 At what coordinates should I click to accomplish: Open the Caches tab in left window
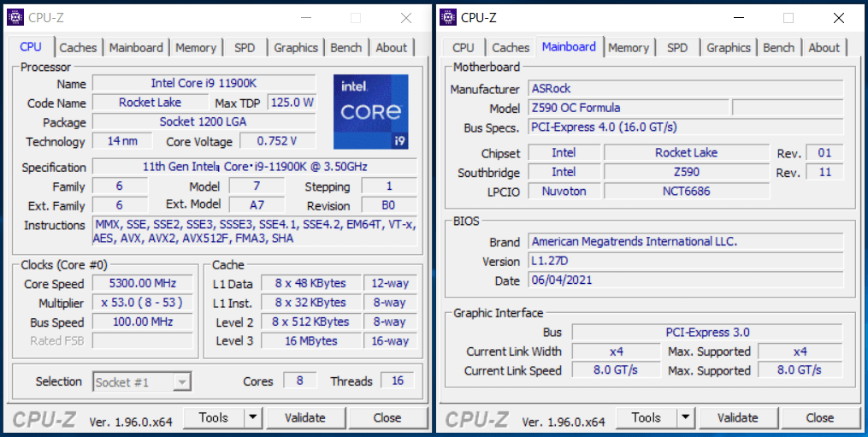click(78, 48)
